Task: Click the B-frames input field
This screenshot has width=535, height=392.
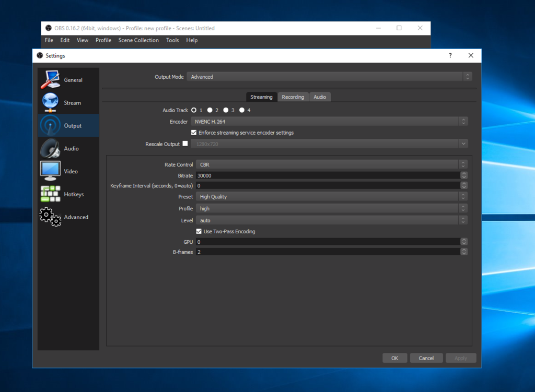Action: (328, 252)
